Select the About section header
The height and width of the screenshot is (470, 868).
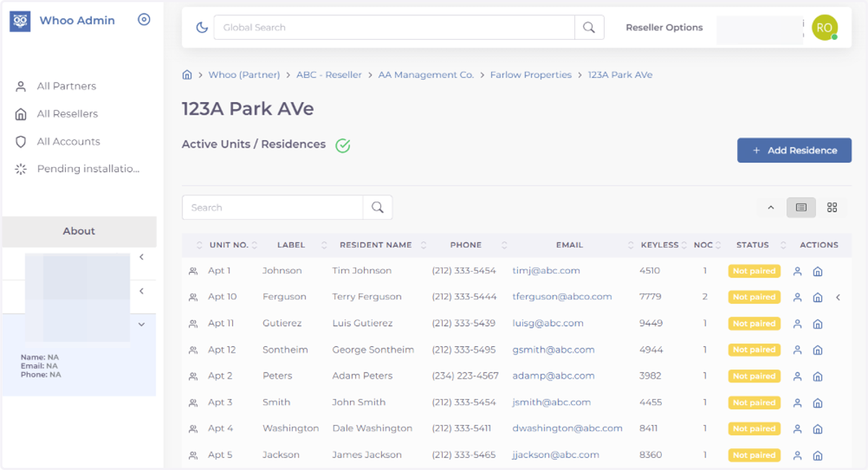pos(79,231)
